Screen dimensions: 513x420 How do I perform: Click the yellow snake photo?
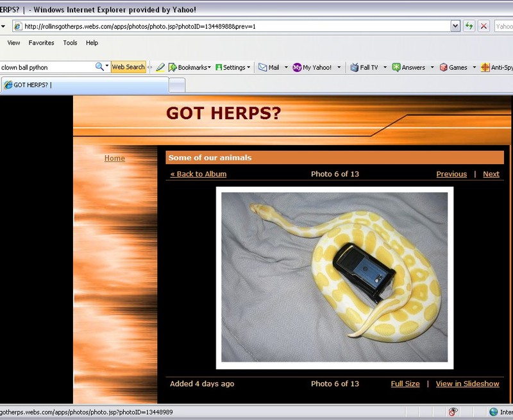tap(334, 278)
